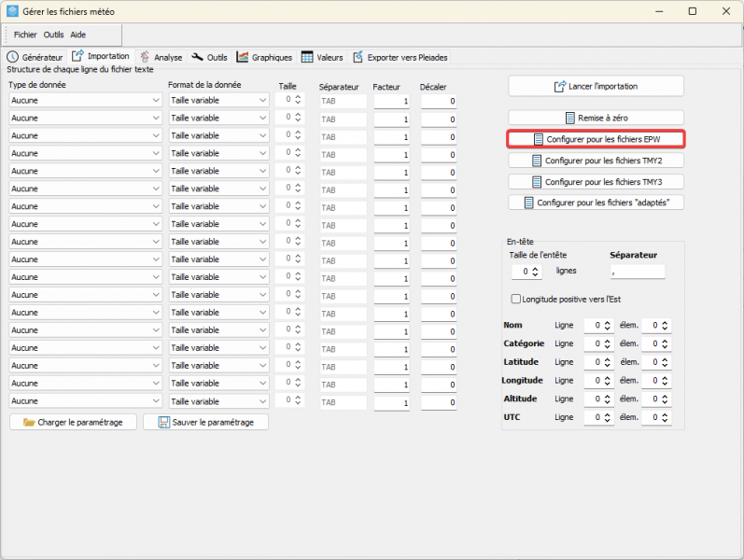The width and height of the screenshot is (744, 560).
Task: Expand the first Format de la donnée dropdown
Action: (x=219, y=100)
